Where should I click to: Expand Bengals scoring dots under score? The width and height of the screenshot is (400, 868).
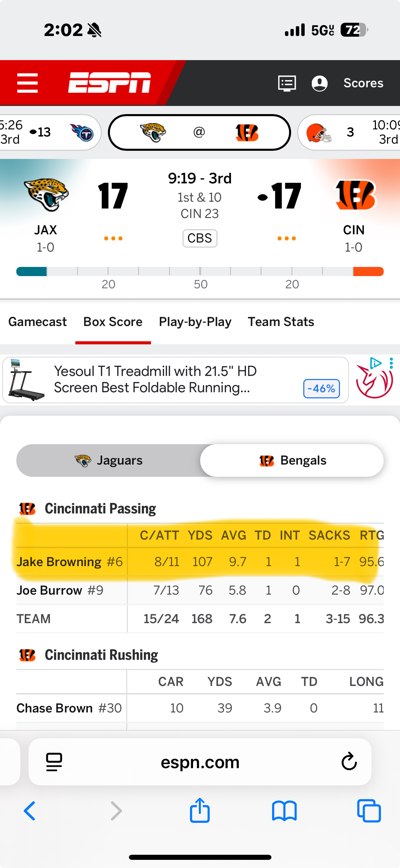(286, 238)
